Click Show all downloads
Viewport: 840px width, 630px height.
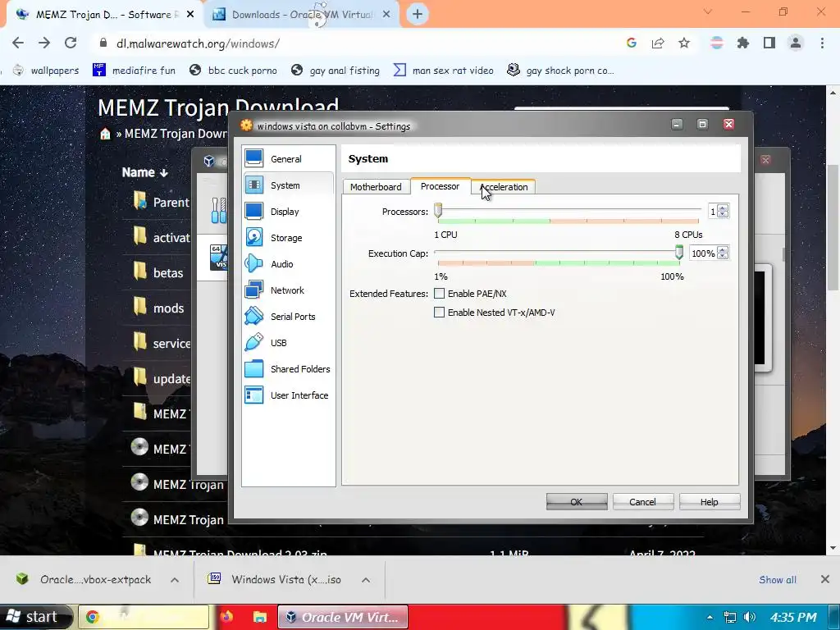(x=778, y=580)
